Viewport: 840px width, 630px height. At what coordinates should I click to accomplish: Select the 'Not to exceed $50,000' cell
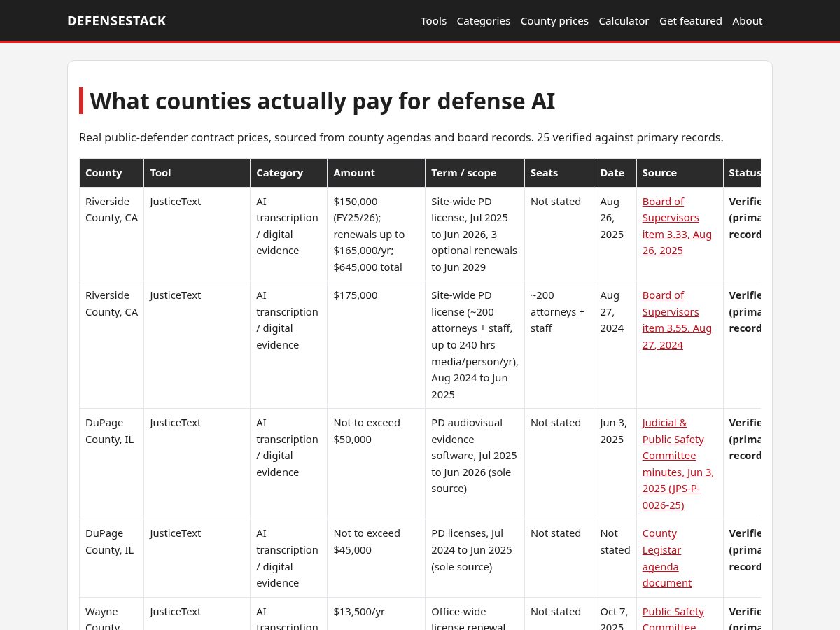click(377, 464)
